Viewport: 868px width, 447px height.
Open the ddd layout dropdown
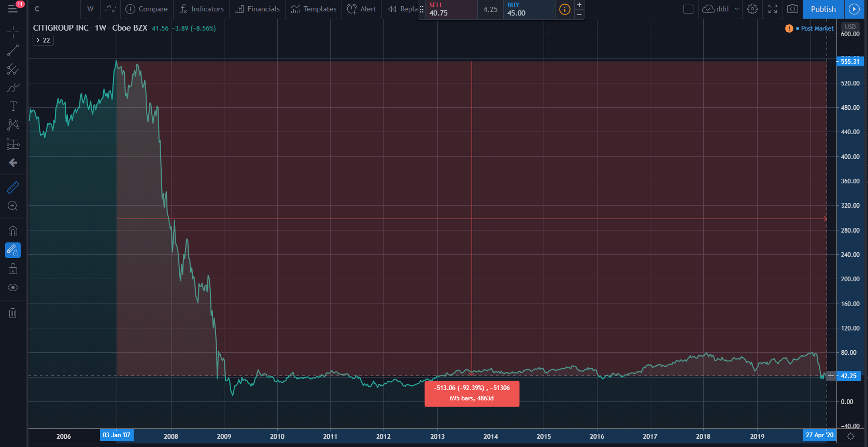point(737,9)
